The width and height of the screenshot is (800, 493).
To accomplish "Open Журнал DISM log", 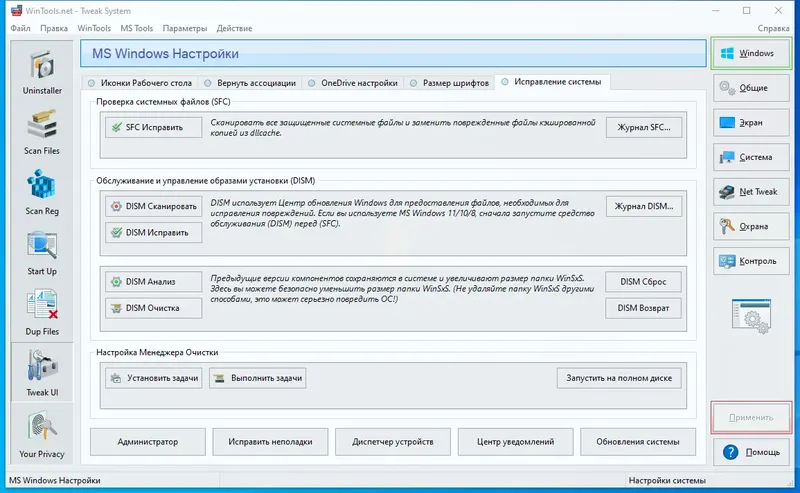I will click(x=644, y=206).
